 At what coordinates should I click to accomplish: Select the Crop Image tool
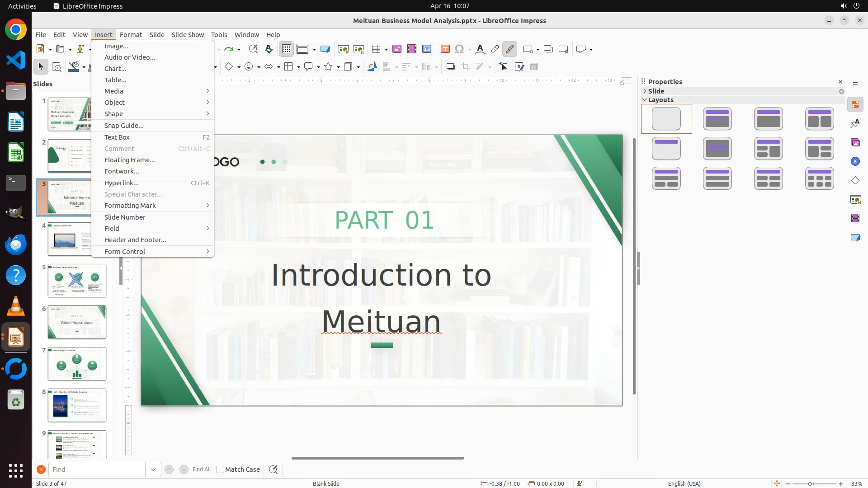point(466,67)
